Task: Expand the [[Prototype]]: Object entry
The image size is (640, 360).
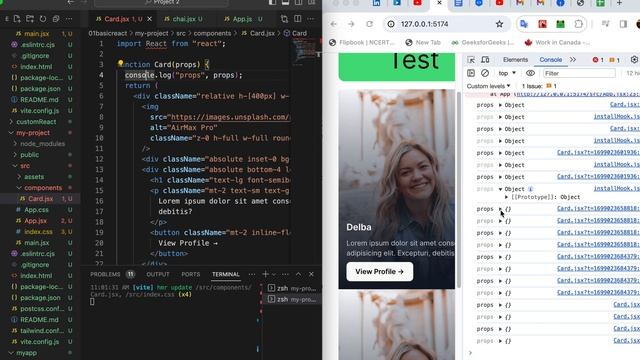Action: click(x=507, y=197)
